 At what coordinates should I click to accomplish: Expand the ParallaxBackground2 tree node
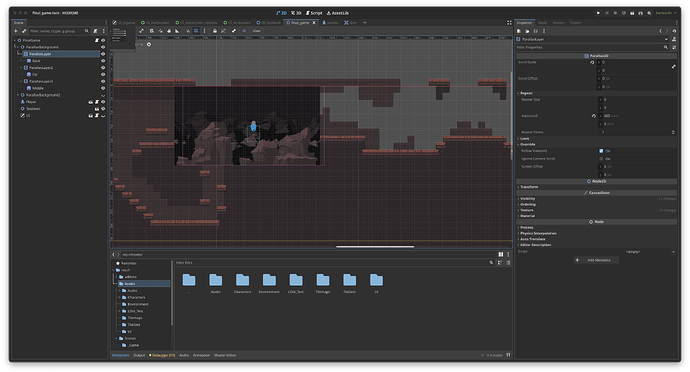click(x=18, y=95)
